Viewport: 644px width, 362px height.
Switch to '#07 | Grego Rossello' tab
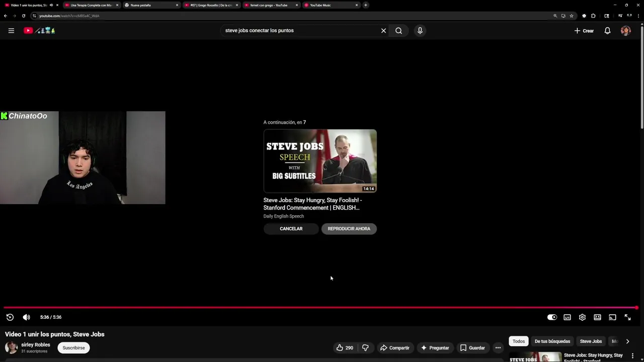(x=211, y=5)
